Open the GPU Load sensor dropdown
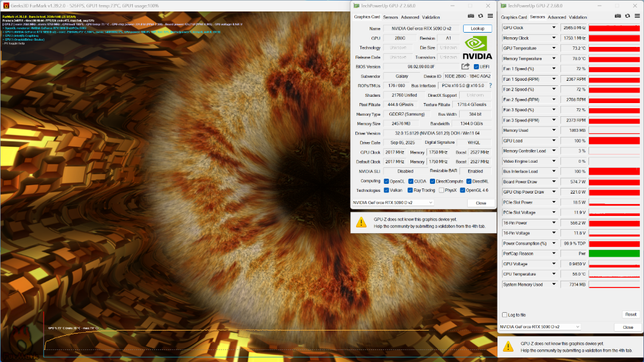 (554, 140)
